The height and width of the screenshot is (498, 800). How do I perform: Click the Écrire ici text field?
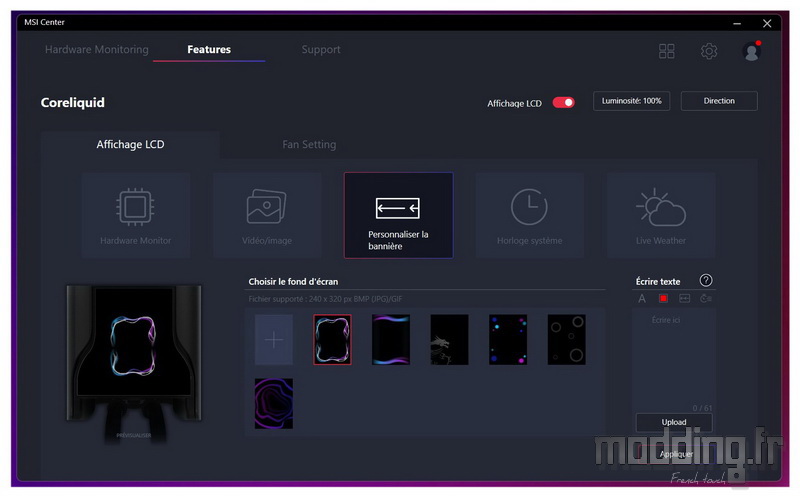tap(673, 360)
